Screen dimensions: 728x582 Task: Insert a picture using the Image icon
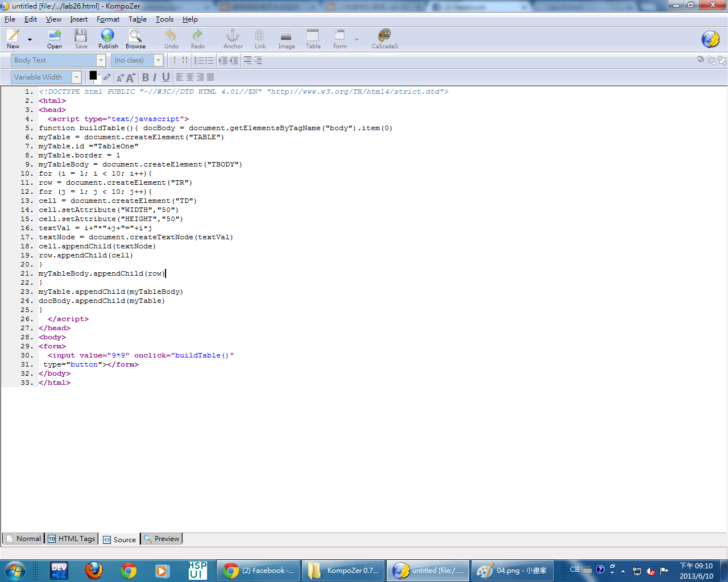286,39
